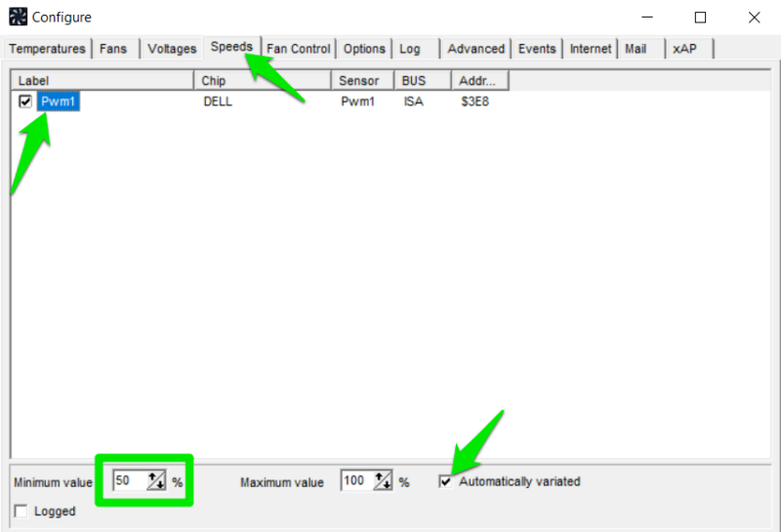Open the Temperatures tab
781x532 pixels.
coord(47,49)
